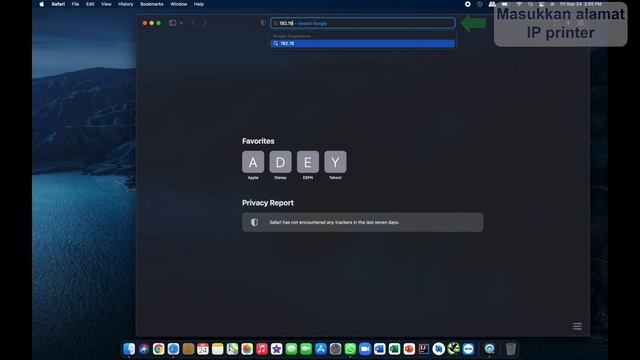Open App Store from the Dock
640x360 pixels.
coord(321,349)
